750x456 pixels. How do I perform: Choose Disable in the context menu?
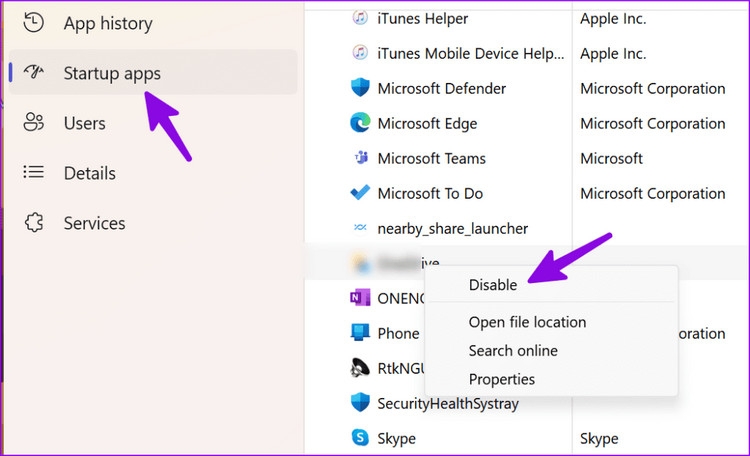[493, 285]
